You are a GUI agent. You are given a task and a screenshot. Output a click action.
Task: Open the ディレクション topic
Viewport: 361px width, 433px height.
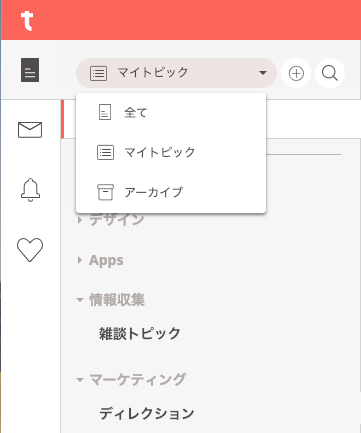pyautogui.click(x=147, y=413)
